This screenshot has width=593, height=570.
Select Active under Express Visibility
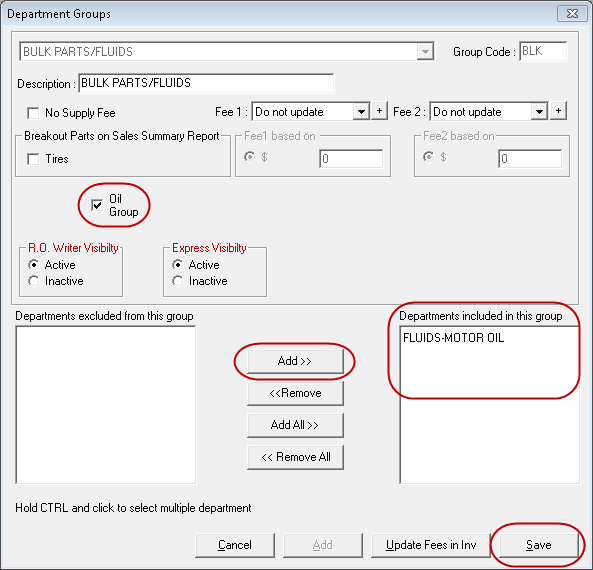(177, 264)
